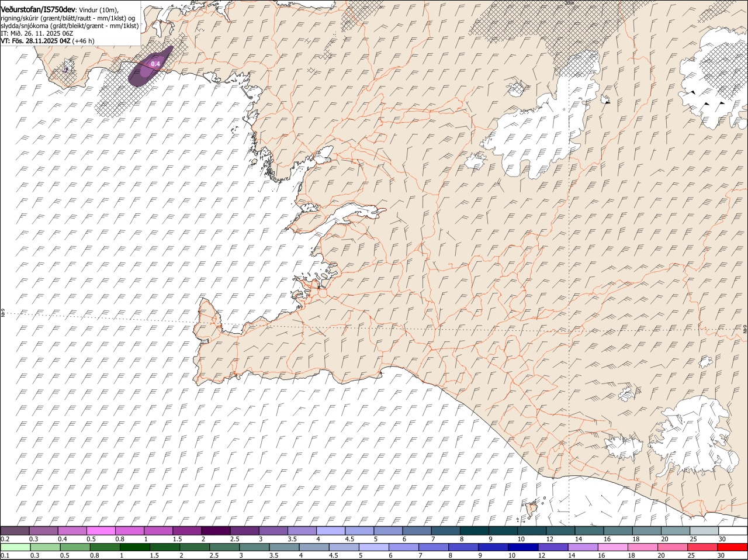Click the 'slydda/snjókoma' legend description line
The height and width of the screenshot is (560, 748).
pyautogui.click(x=70, y=26)
